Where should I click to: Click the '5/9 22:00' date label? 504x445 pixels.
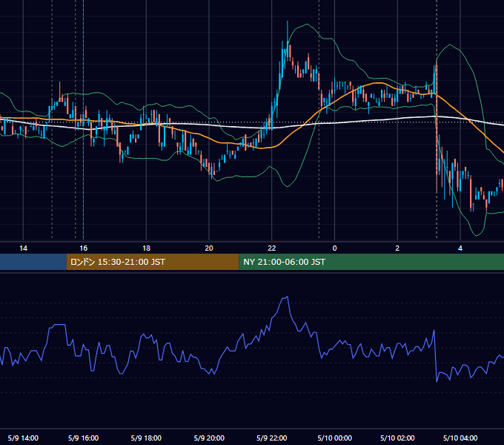tap(271, 438)
